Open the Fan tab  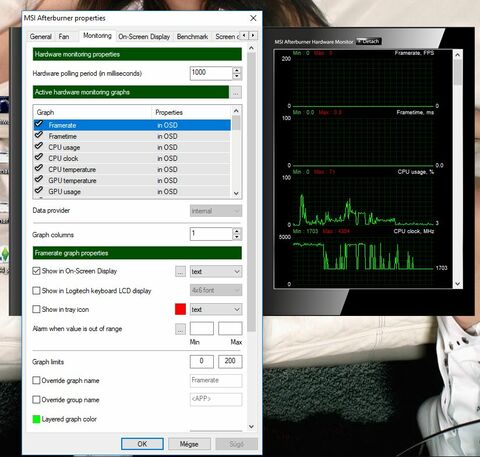tap(64, 36)
